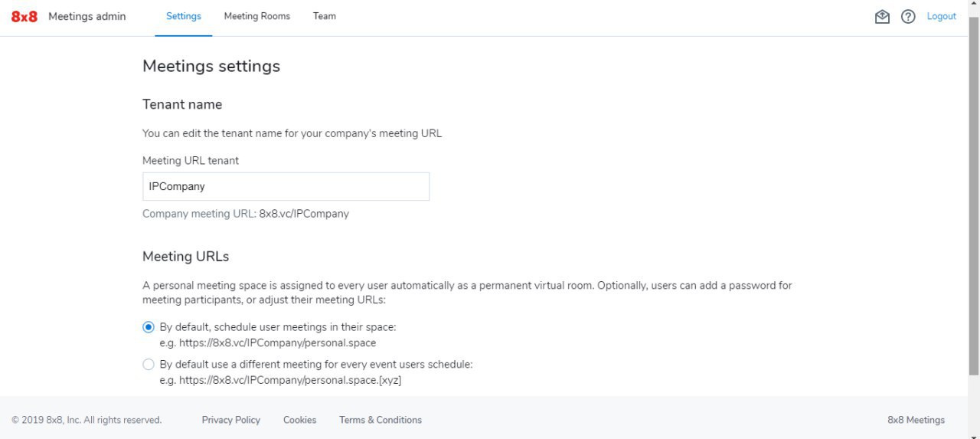Open the Privacy Policy link
The height and width of the screenshot is (439, 980).
(x=231, y=420)
